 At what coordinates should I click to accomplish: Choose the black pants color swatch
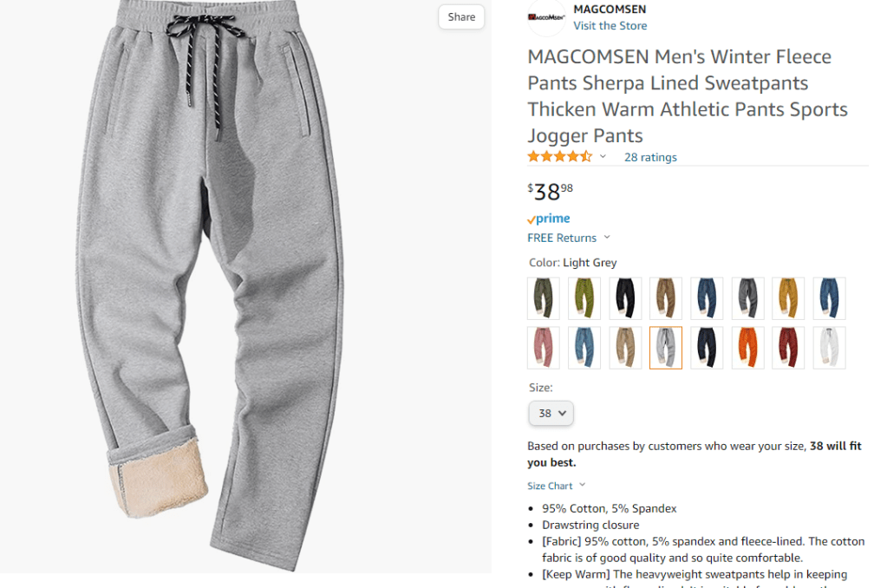(625, 298)
